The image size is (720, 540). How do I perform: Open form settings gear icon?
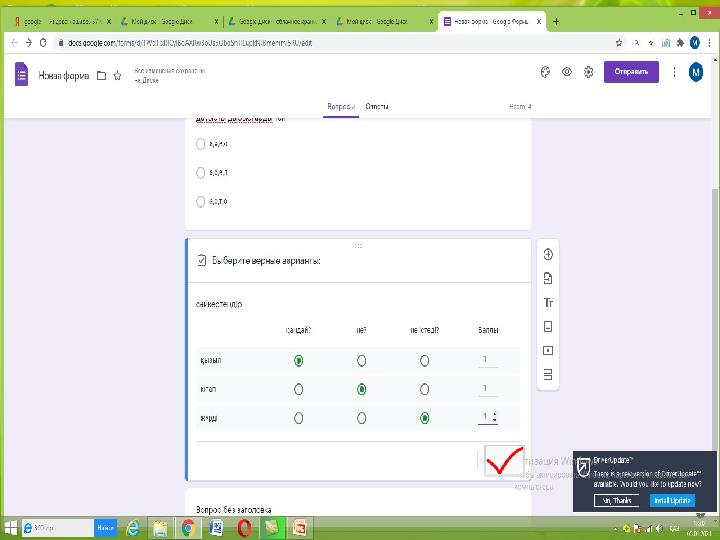588,72
